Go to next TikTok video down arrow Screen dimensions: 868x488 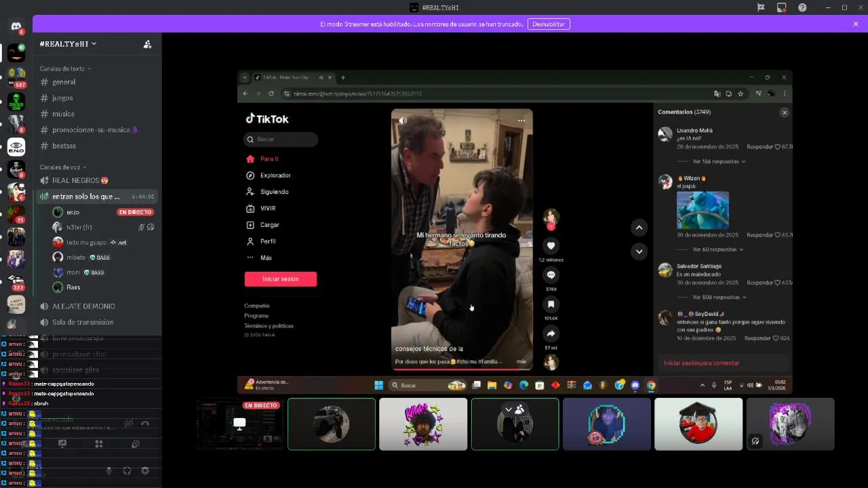639,251
